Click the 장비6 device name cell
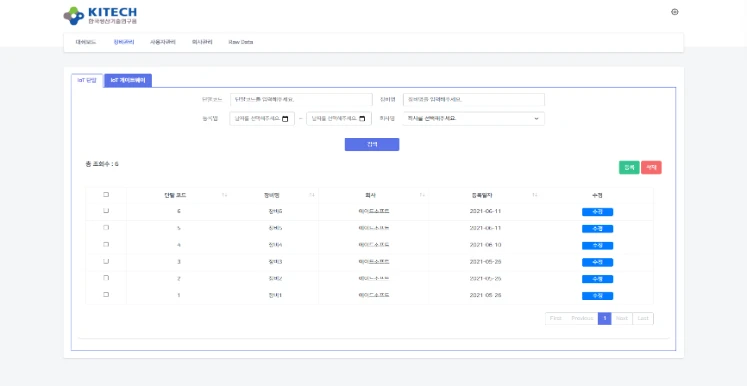 [275, 211]
